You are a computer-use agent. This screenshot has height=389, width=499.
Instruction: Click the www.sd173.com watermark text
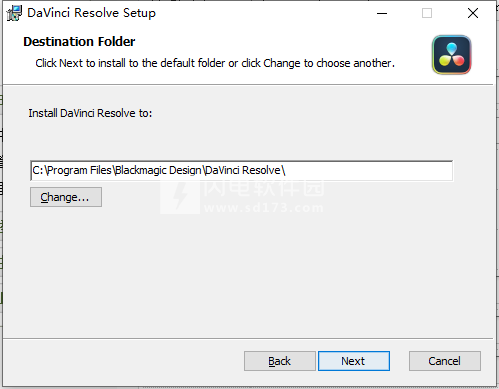coord(264,208)
